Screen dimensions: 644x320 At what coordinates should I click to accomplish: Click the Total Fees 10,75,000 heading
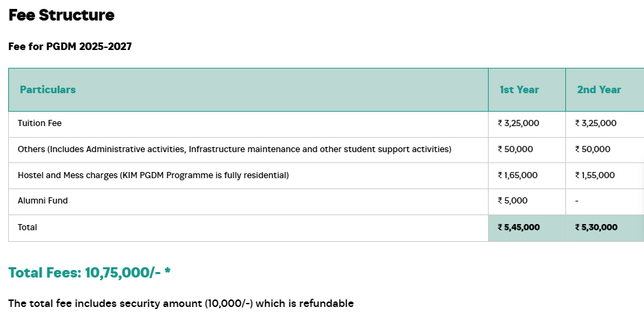90,273
